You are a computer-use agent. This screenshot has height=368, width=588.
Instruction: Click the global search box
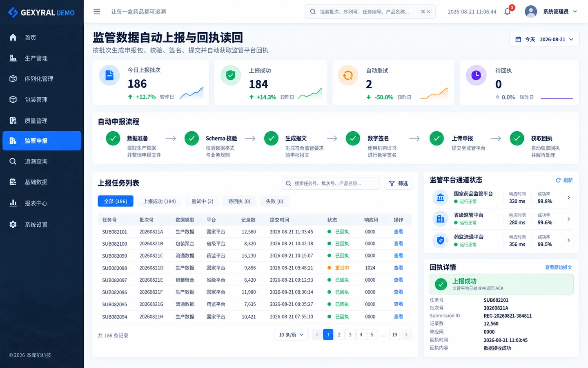point(370,11)
